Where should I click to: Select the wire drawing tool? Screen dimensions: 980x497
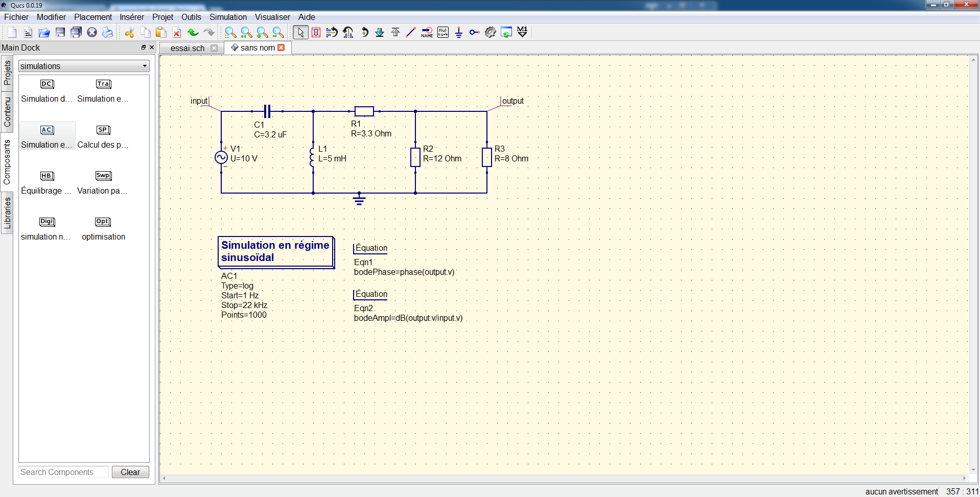click(x=411, y=33)
